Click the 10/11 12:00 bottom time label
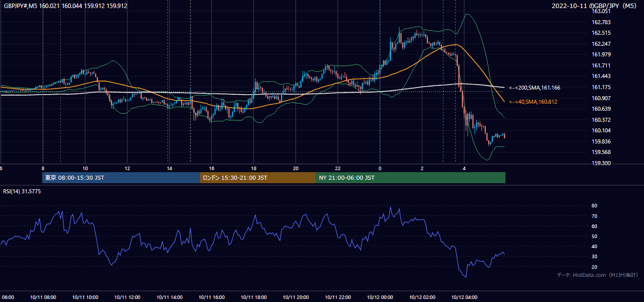Image resolution: width=644 pixels, height=302 pixels. click(x=127, y=297)
